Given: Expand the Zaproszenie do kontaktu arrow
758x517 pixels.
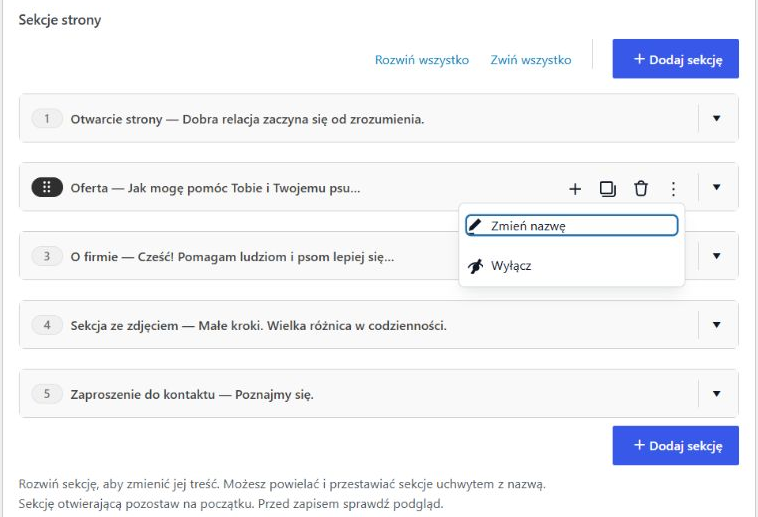Looking at the screenshot, I should [716, 394].
